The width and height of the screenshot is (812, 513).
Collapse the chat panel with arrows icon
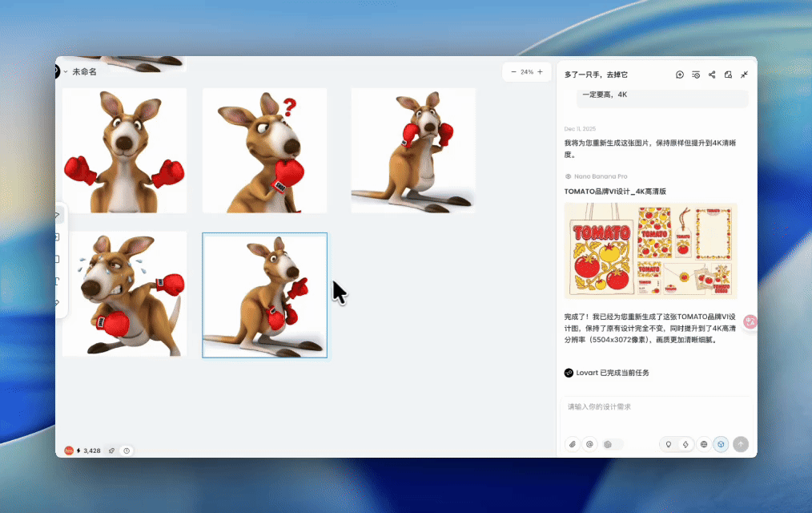745,75
